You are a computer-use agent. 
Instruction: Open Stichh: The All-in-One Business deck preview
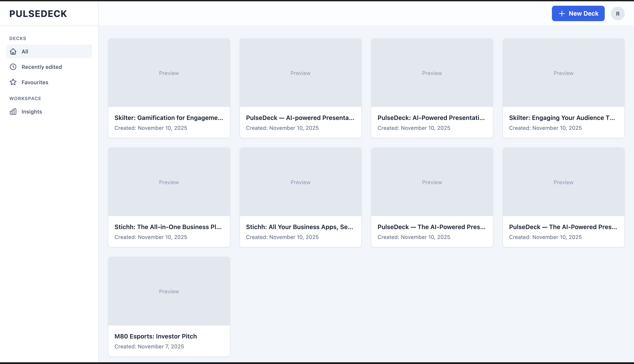click(x=169, y=182)
